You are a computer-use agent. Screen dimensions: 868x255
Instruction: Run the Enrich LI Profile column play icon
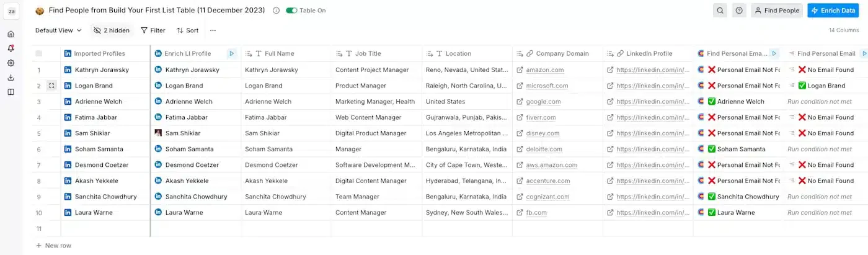point(231,53)
